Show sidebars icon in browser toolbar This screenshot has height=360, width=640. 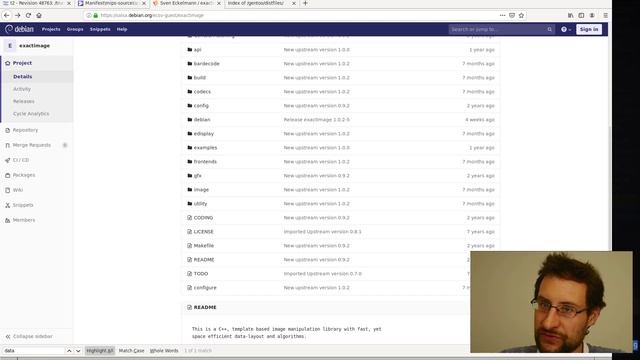581,15
